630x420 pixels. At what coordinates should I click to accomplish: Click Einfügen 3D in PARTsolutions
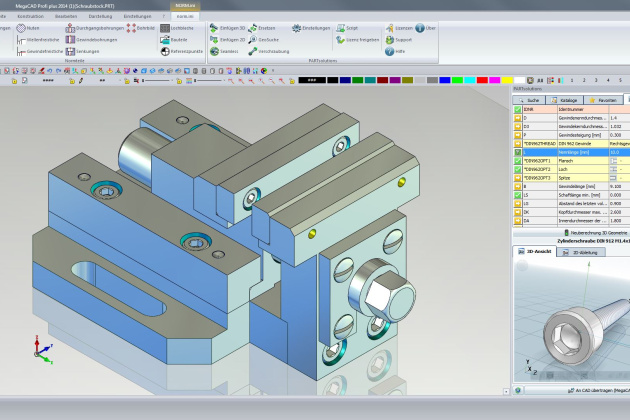pyautogui.click(x=214, y=28)
